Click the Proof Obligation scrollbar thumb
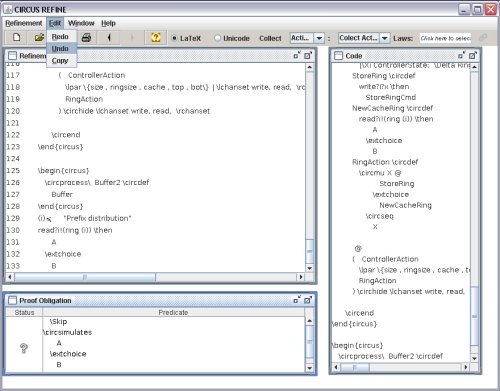This screenshot has width=500, height=391. click(309, 341)
